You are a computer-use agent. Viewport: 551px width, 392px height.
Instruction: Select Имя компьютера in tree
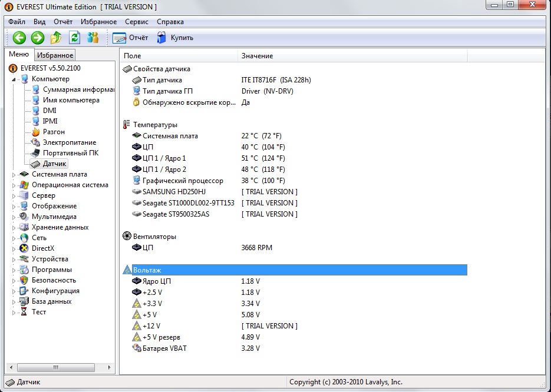pyautogui.click(x=71, y=100)
